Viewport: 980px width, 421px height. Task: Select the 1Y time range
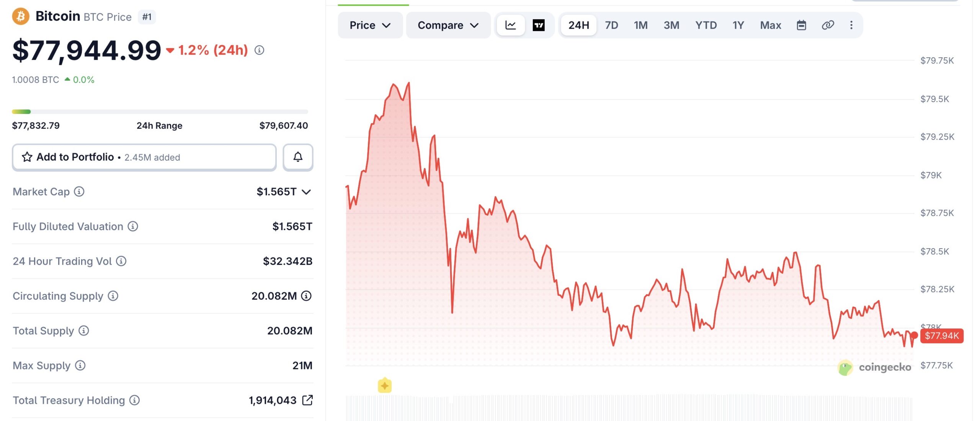coord(738,25)
